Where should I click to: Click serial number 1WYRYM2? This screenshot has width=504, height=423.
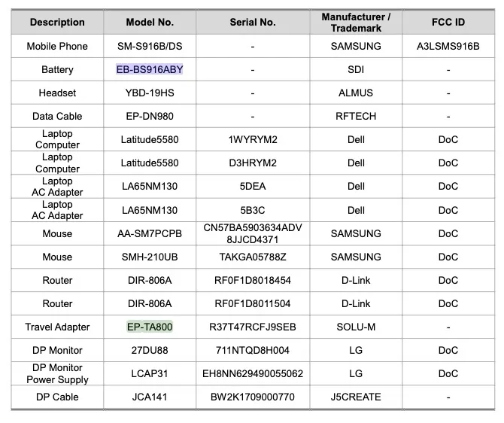(x=253, y=139)
